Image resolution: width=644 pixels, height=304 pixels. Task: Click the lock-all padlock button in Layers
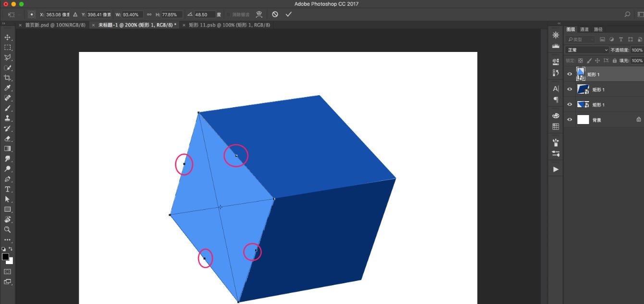(615, 61)
